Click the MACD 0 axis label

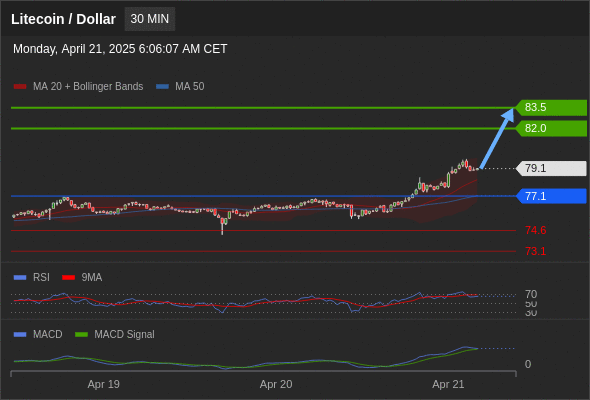coord(528,364)
